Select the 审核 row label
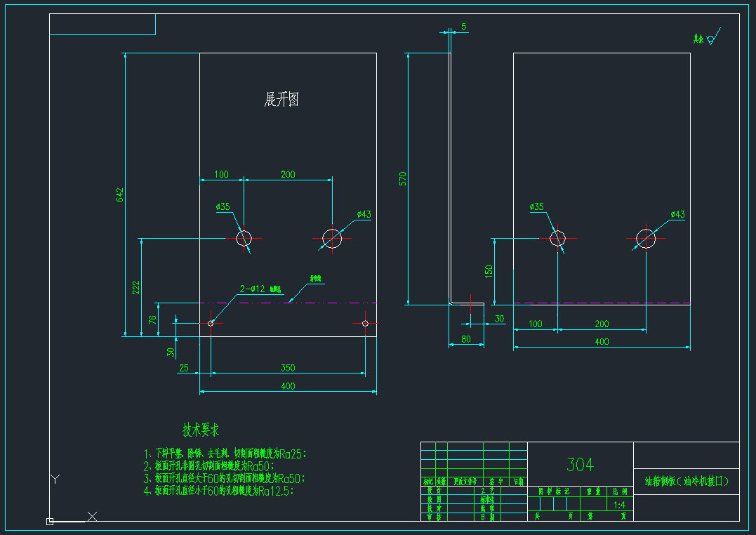The image size is (756, 535). point(435,517)
